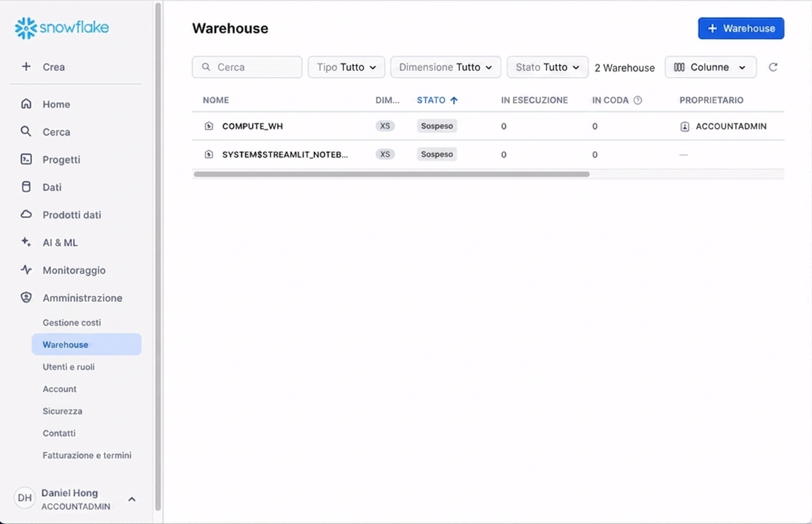The width and height of the screenshot is (812, 524).
Task: Focus the Cerca search field
Action: click(247, 67)
